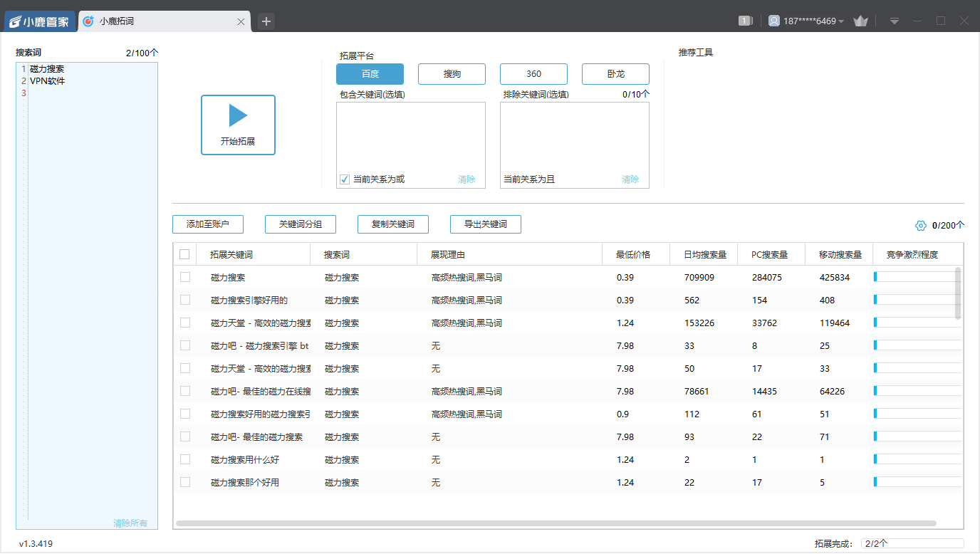Click empty line 3 in search words
Viewport: 980px width, 554px height.
point(93,93)
